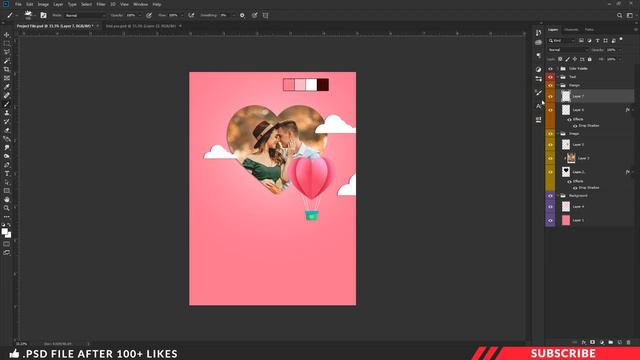Image resolution: width=640 pixels, height=360 pixels.
Task: Hide the Image group
Action: point(550,133)
